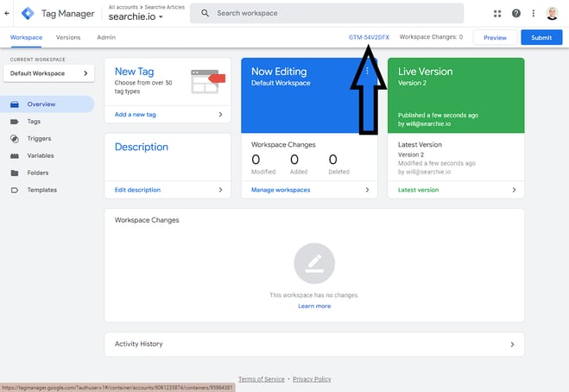
Task: Click the Activity History label
Action: pyautogui.click(x=139, y=345)
